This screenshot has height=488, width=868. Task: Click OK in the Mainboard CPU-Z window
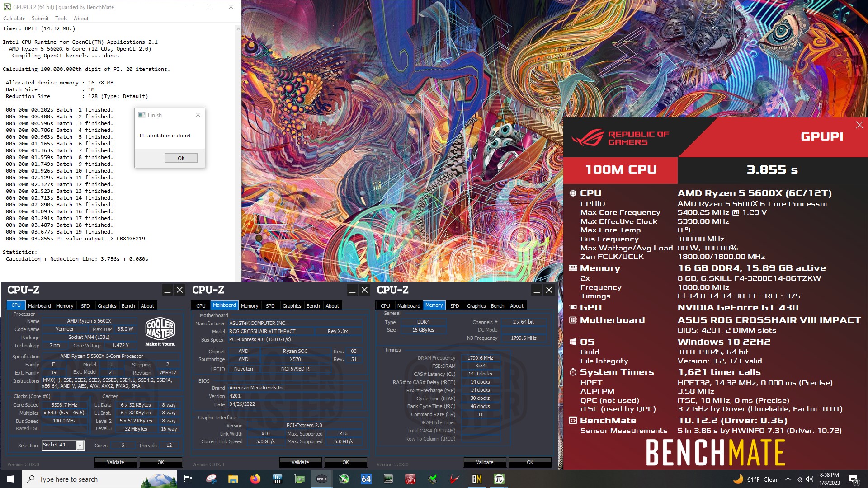pyautogui.click(x=345, y=462)
